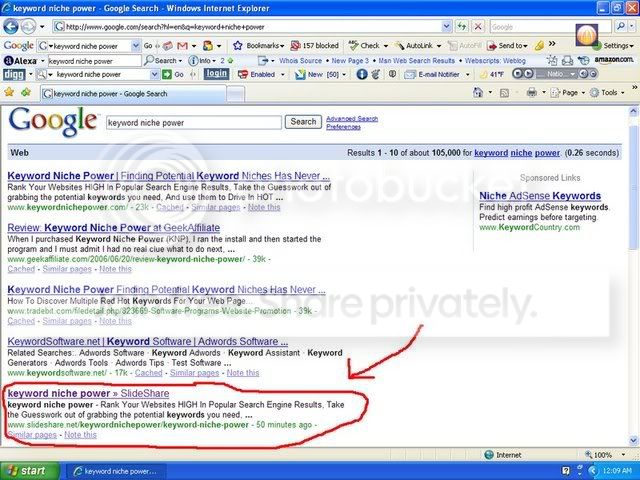Click the blue info circle icon
This screenshot has height=480, width=640.
(362, 74)
